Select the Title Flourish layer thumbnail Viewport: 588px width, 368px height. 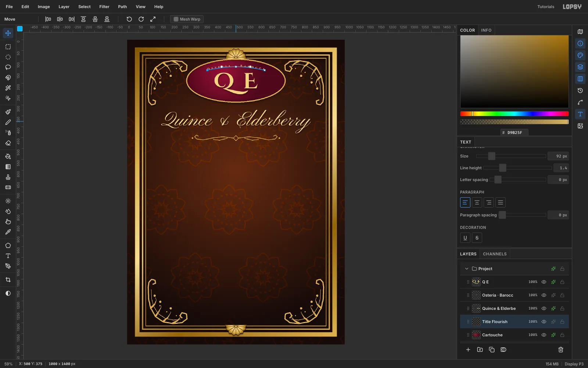coord(476,322)
